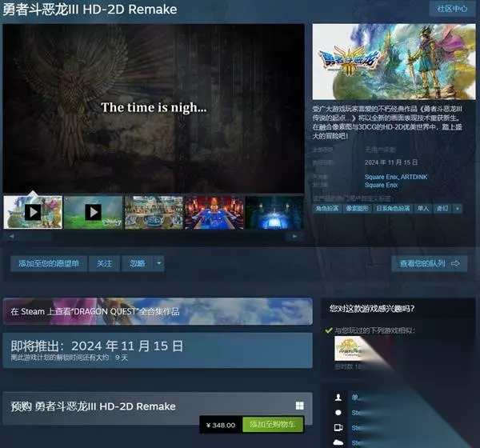This screenshot has width=480, height=448.
Task: Click the 您对这款游戏感兴趣吗 heading
Action: 372,308
